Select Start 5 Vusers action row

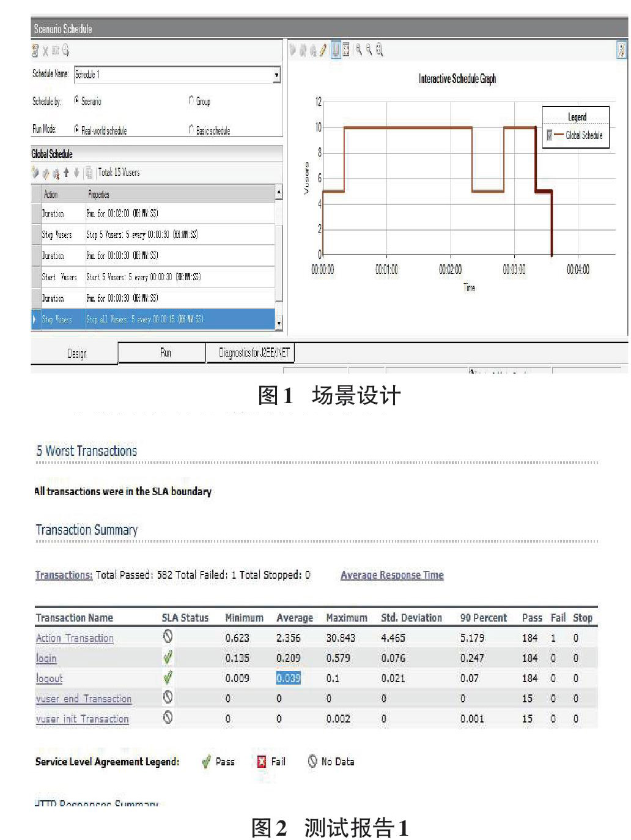[153, 277]
